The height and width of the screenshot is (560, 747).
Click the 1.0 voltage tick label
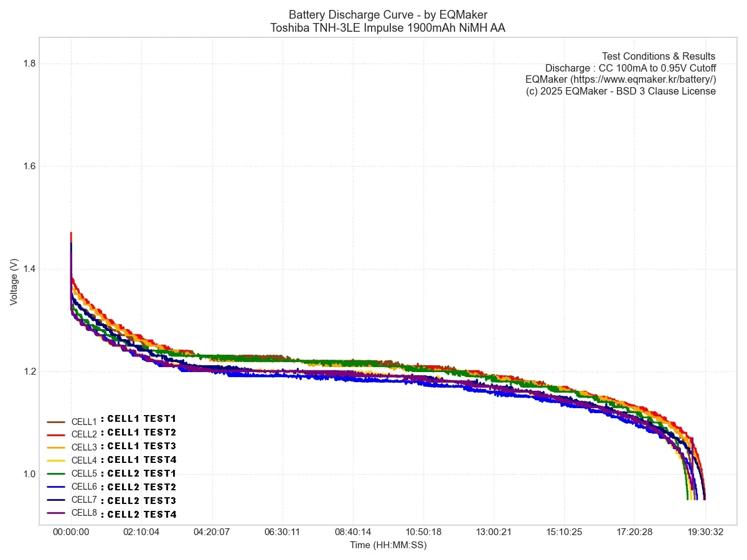point(29,474)
